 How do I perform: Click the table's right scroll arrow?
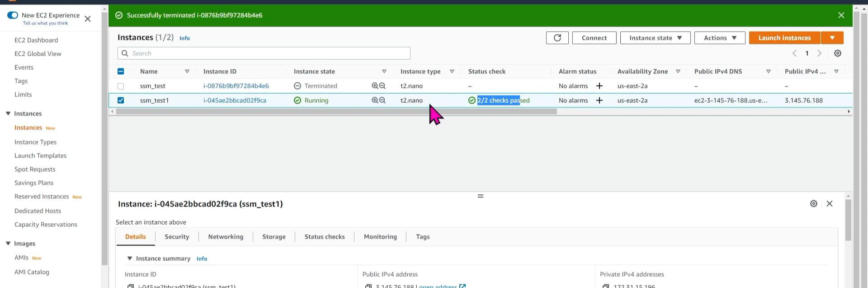(x=849, y=111)
